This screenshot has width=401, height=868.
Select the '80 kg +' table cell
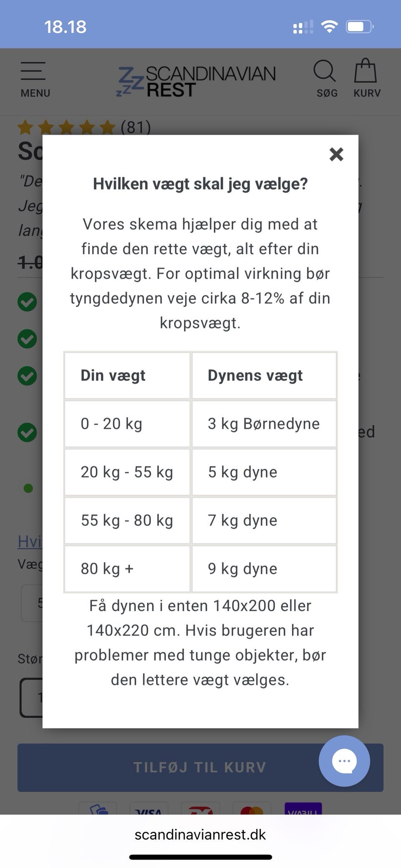point(127,569)
